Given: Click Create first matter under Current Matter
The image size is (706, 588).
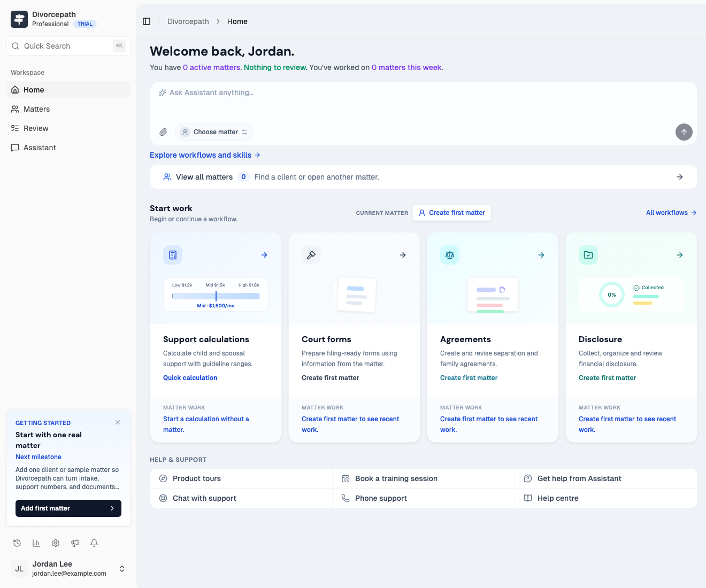Looking at the screenshot, I should click(451, 213).
